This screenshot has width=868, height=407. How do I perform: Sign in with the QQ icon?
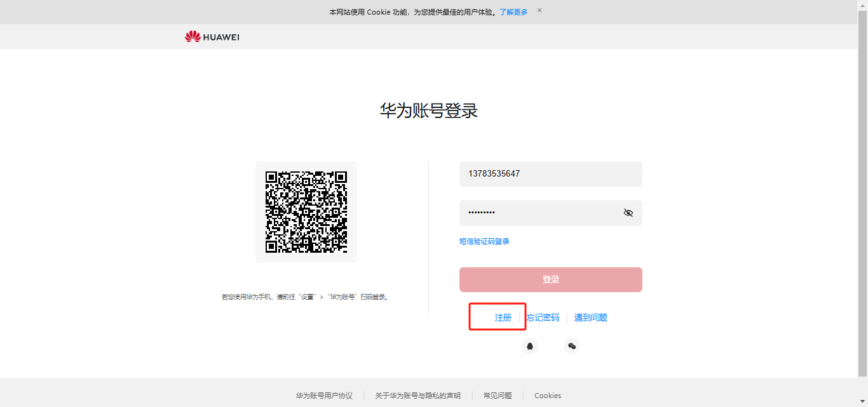click(x=530, y=346)
